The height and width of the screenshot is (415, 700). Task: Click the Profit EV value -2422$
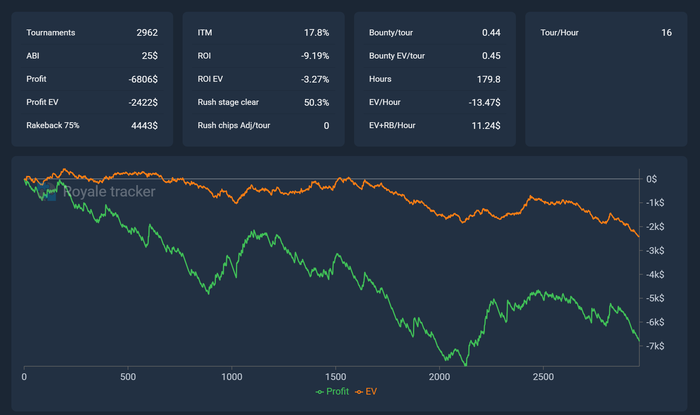click(141, 102)
